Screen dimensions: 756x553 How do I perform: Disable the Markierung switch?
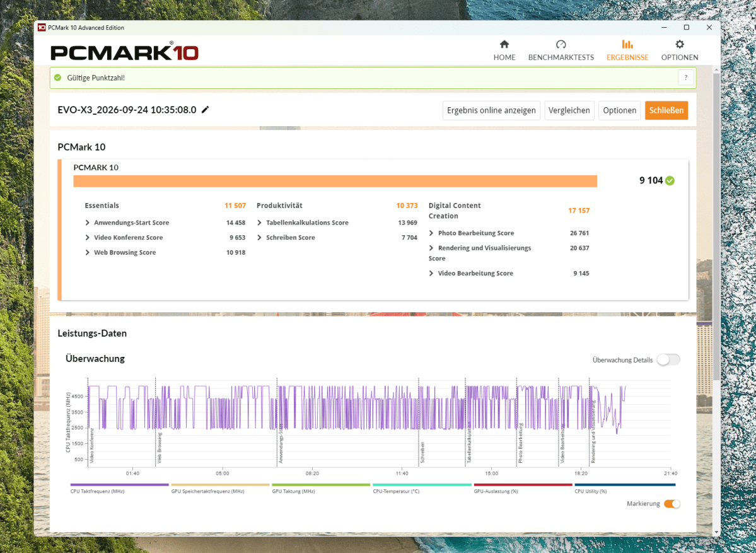672,504
